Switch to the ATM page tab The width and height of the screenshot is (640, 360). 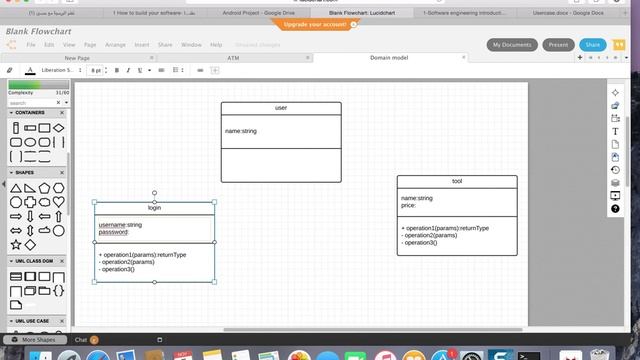pyautogui.click(x=233, y=58)
